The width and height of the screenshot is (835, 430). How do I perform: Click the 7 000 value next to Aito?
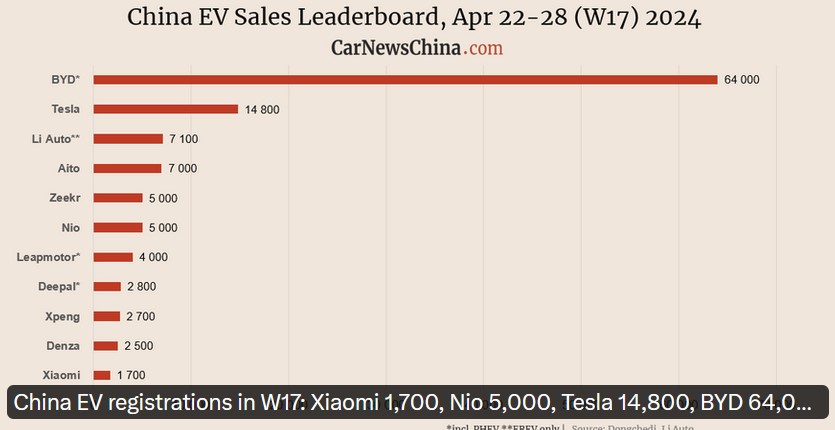[182, 168]
